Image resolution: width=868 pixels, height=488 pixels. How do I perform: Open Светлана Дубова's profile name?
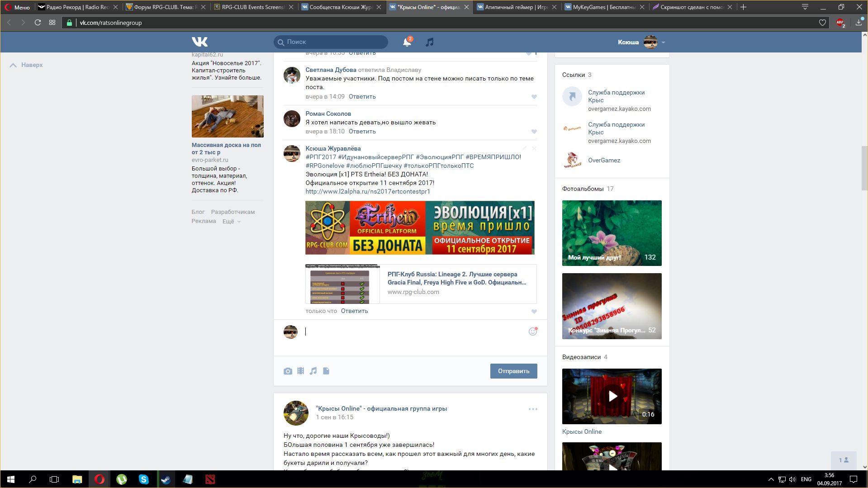331,70
